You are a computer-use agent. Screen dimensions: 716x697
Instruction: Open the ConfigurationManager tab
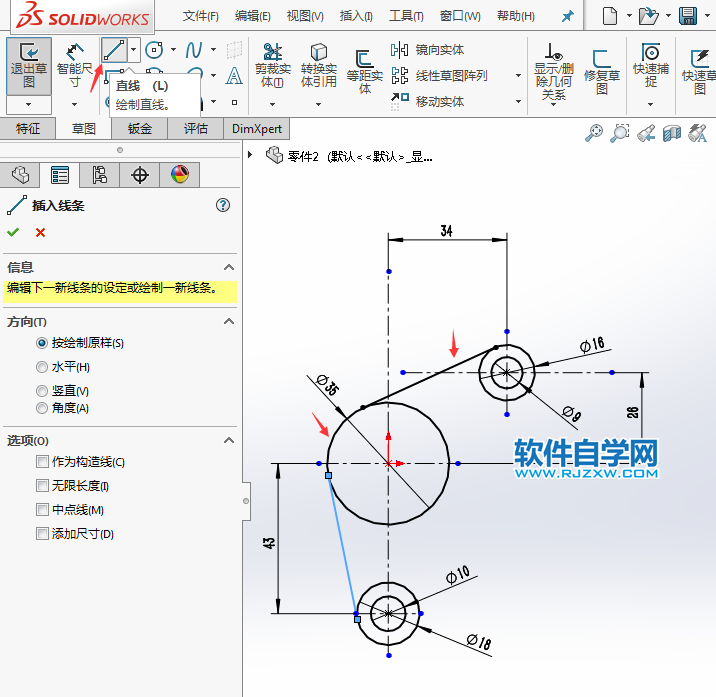pyautogui.click(x=100, y=175)
